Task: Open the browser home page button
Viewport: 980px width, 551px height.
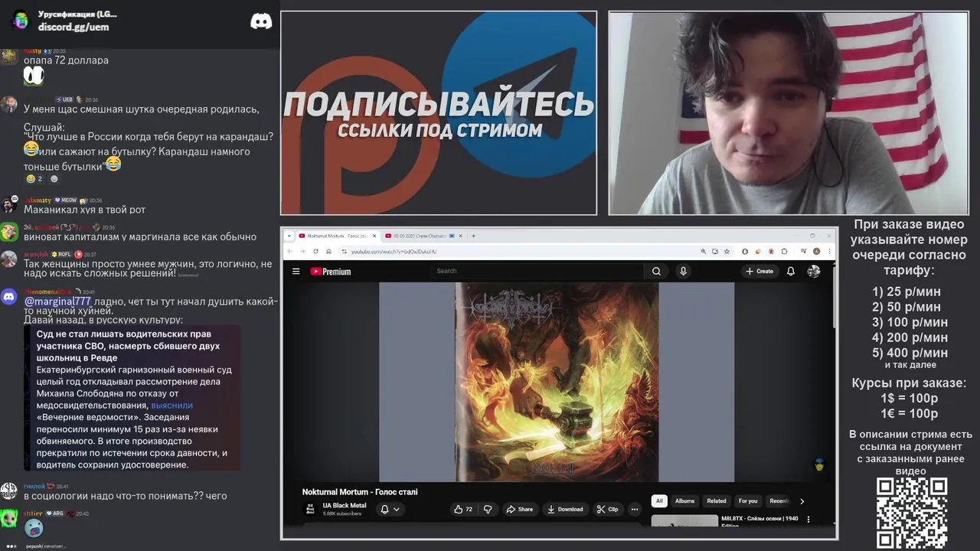Action: [328, 251]
